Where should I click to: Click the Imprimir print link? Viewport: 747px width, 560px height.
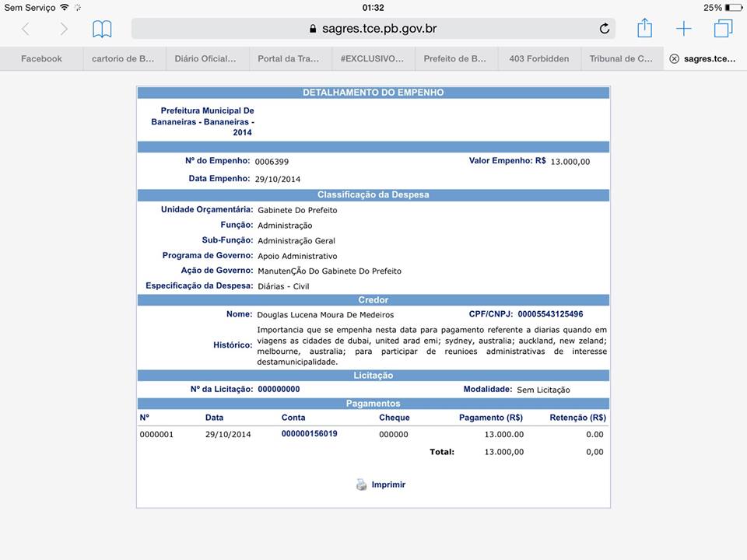pyautogui.click(x=388, y=485)
